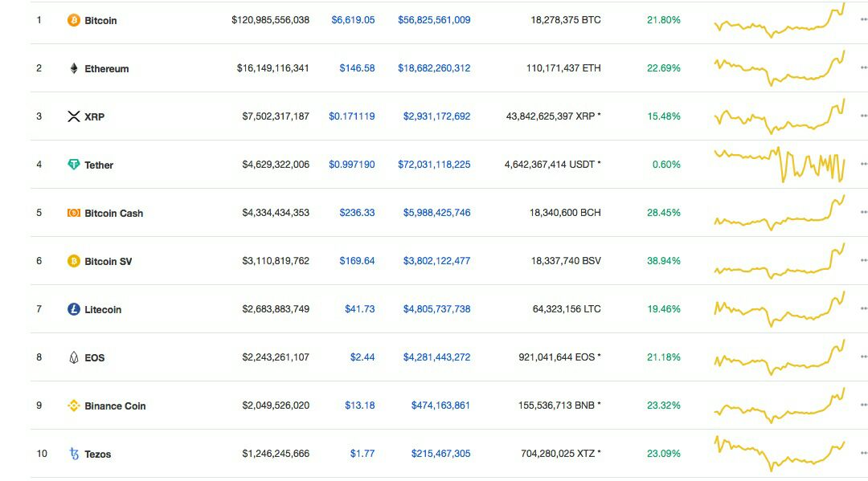Click Binance Coin price $13.18
868x481 pixels.
[360, 406]
